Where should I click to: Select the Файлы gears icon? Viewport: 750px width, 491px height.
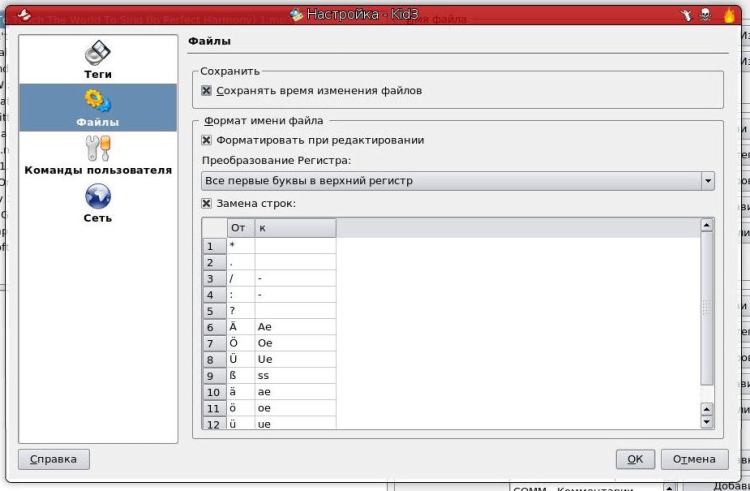[98, 101]
